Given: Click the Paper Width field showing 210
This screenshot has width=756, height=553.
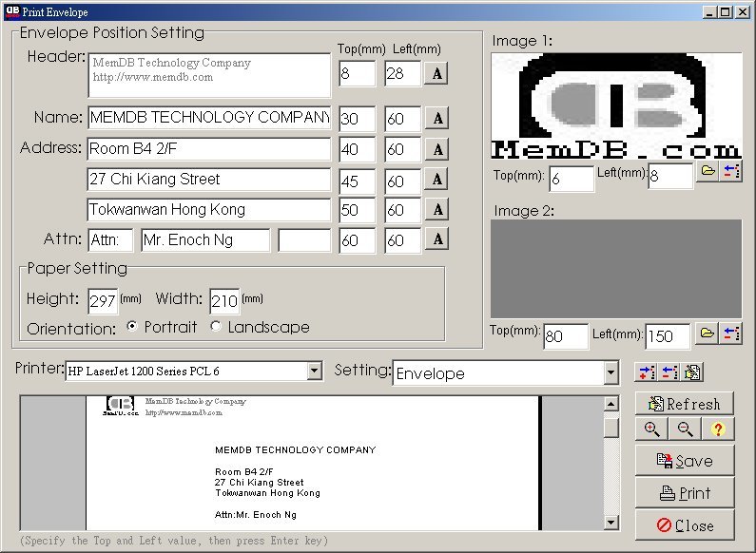Looking at the screenshot, I should (x=224, y=301).
